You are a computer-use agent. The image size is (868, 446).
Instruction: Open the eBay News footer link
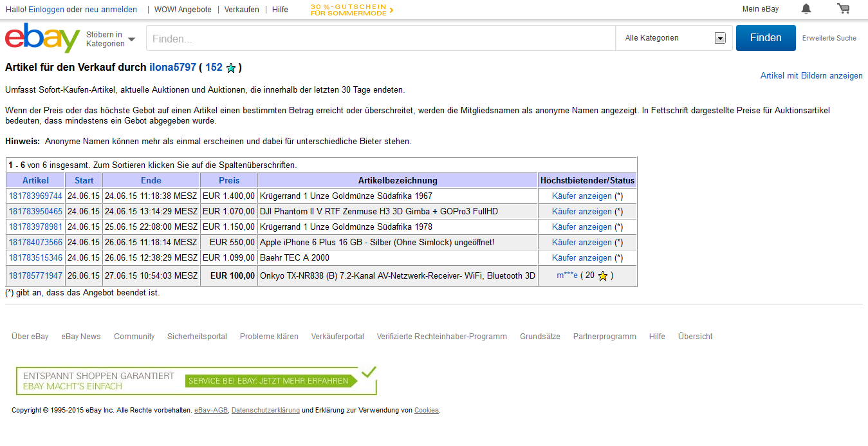pos(81,337)
